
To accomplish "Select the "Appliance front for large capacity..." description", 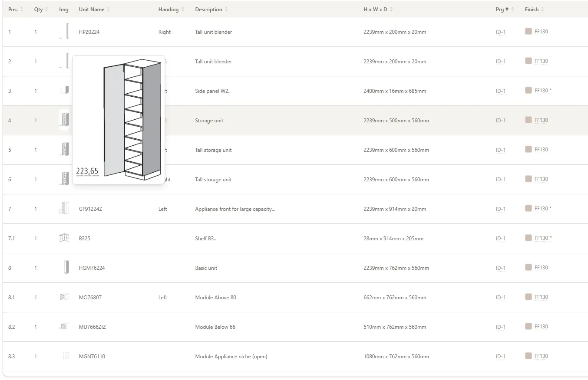I will tap(235, 209).
